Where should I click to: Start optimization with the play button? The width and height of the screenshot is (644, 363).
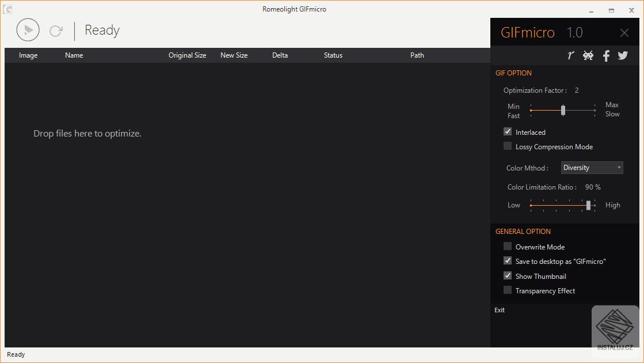coord(28,29)
